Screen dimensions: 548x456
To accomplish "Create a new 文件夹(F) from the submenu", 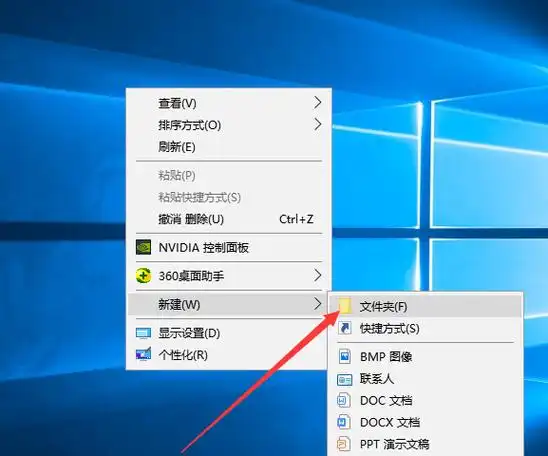I will (425, 306).
